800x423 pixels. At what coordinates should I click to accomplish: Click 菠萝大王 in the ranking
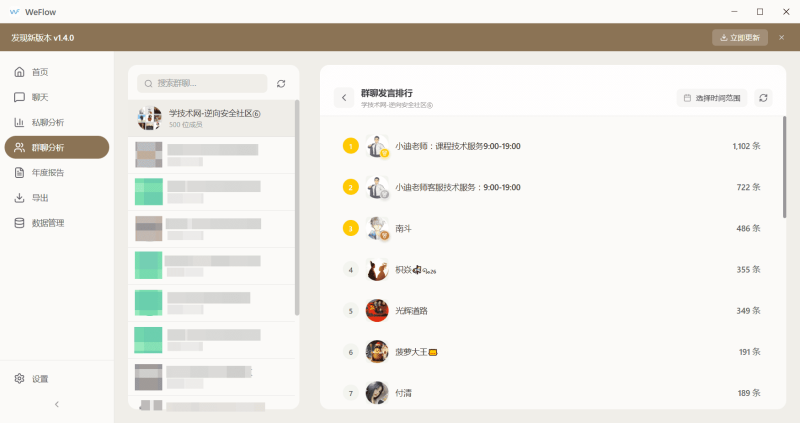point(416,352)
